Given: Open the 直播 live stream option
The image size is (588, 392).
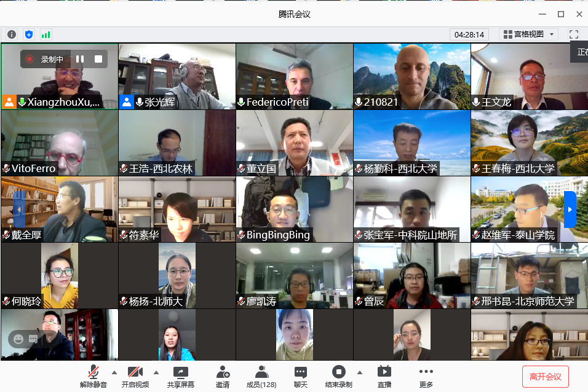Looking at the screenshot, I should pos(384,376).
